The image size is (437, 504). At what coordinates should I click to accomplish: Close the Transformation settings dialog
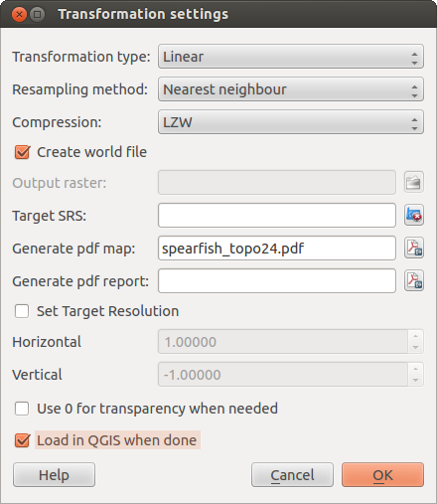(x=19, y=15)
